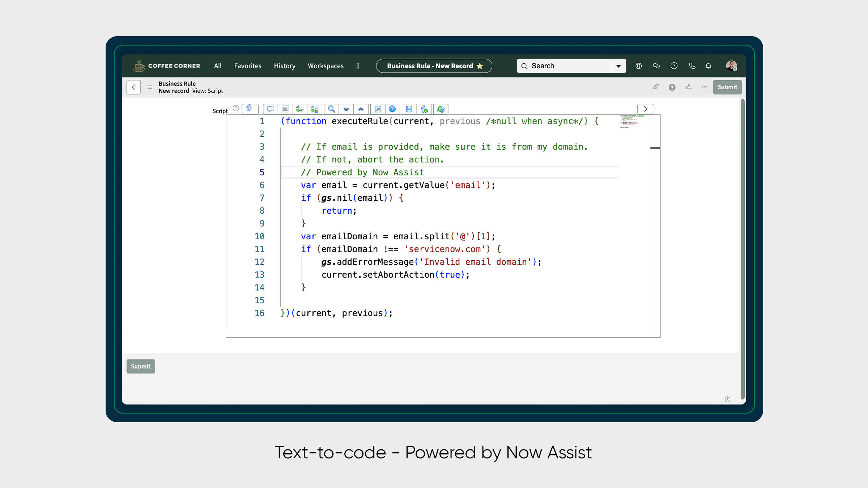
Task: Go back using the left arrow button
Action: coord(133,87)
